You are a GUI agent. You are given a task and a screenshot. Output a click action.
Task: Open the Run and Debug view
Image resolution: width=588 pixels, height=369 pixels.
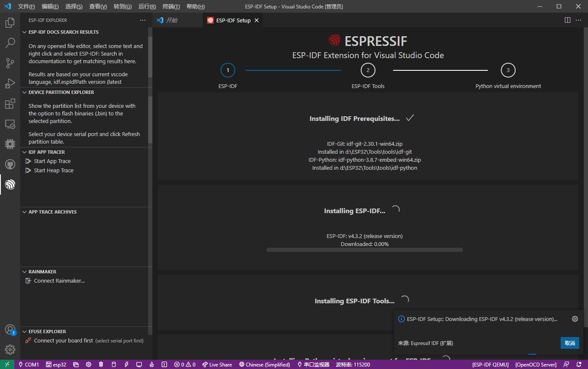[10, 83]
